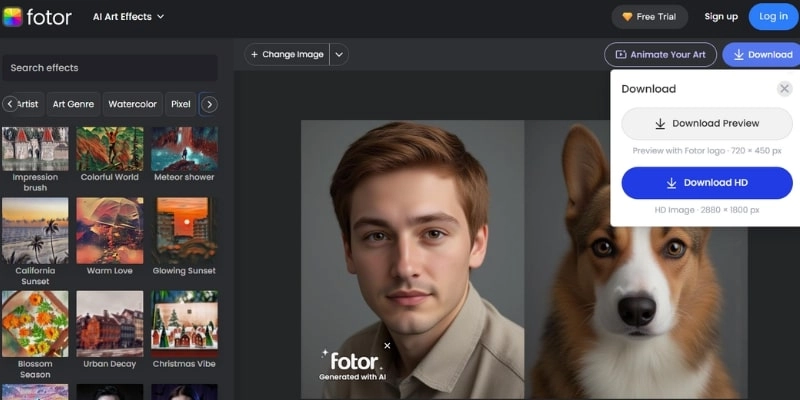This screenshot has height=400, width=800.
Task: Switch to the Art Genre tab
Action: [72, 104]
